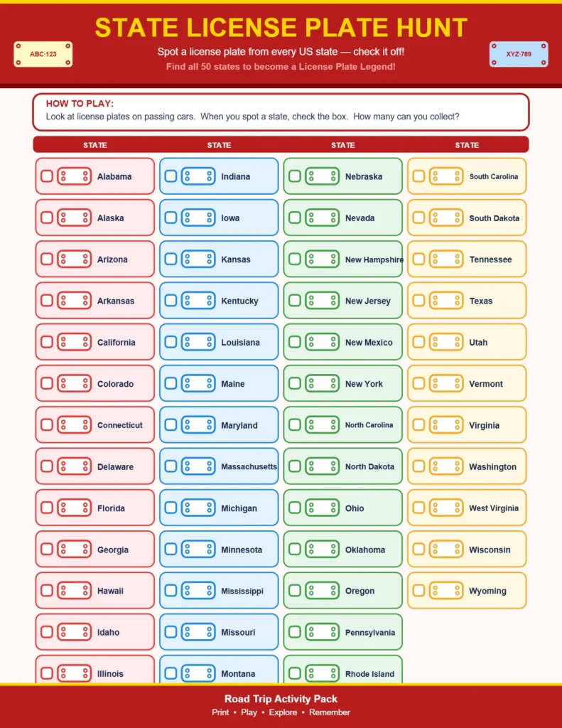Viewport: 562px width, 728px height.
Task: Click the red plate icon beside Alabama
Action: tap(75, 176)
